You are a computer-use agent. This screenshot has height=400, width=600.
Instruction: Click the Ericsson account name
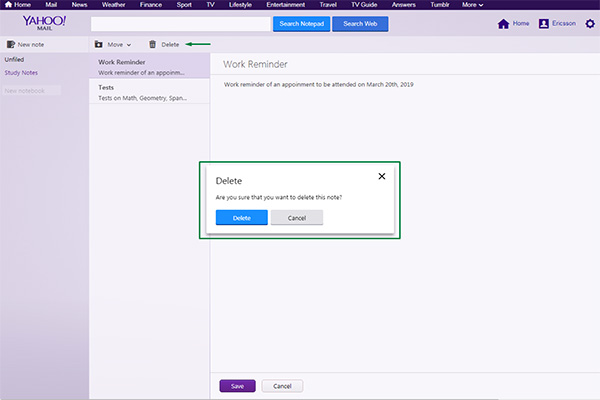pyautogui.click(x=564, y=23)
